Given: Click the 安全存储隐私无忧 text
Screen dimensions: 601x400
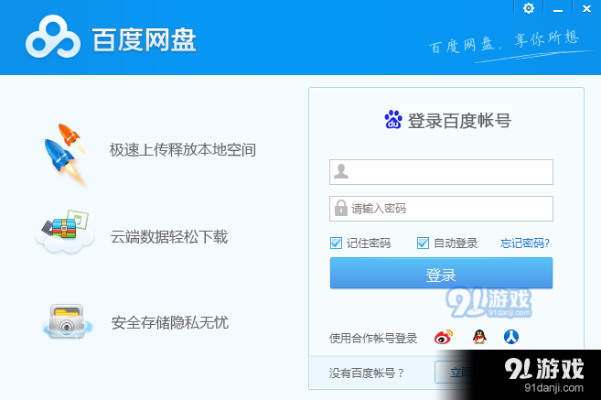Looking at the screenshot, I should pyautogui.click(x=169, y=323).
